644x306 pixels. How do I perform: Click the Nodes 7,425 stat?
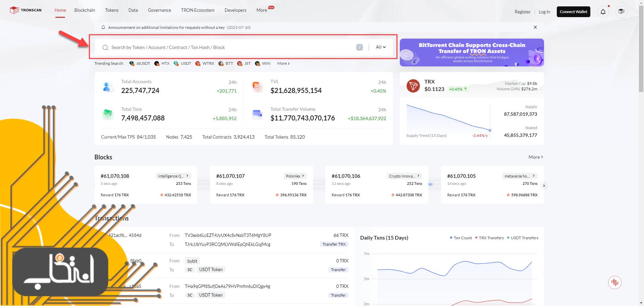(179, 137)
